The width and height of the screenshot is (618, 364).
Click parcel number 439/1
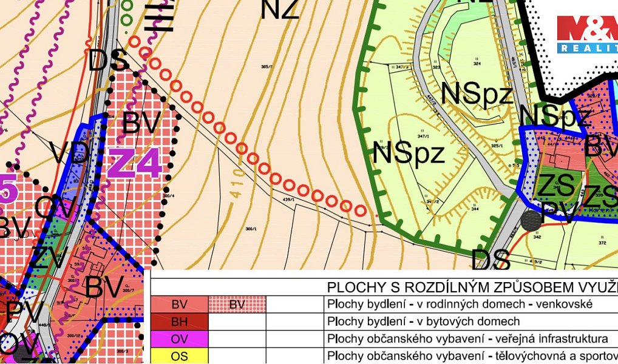(x=289, y=200)
